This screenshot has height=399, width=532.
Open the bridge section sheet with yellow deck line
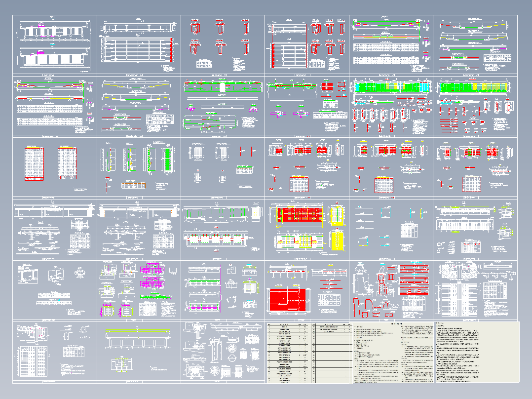pyautogui.click(x=139, y=352)
